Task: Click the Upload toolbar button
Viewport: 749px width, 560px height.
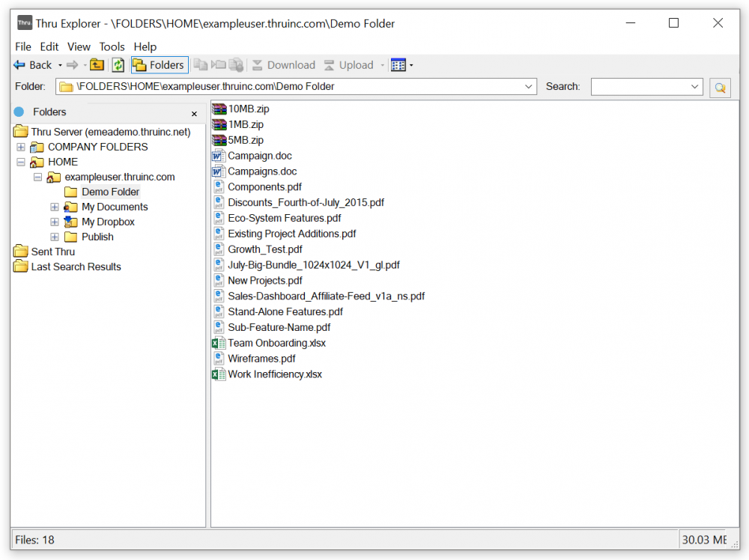Action: click(x=349, y=65)
